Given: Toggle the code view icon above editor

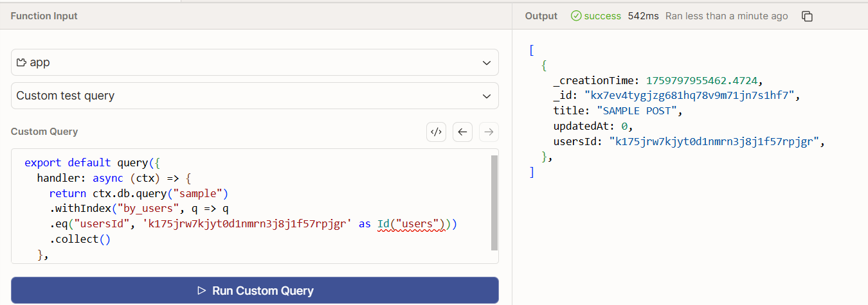Looking at the screenshot, I should pyautogui.click(x=436, y=132).
